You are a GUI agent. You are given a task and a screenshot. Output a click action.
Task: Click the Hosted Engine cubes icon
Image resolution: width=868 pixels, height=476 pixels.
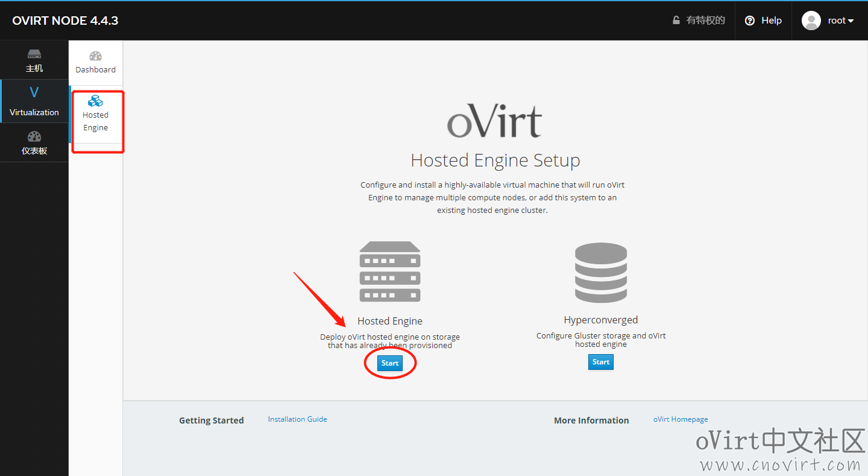point(95,101)
